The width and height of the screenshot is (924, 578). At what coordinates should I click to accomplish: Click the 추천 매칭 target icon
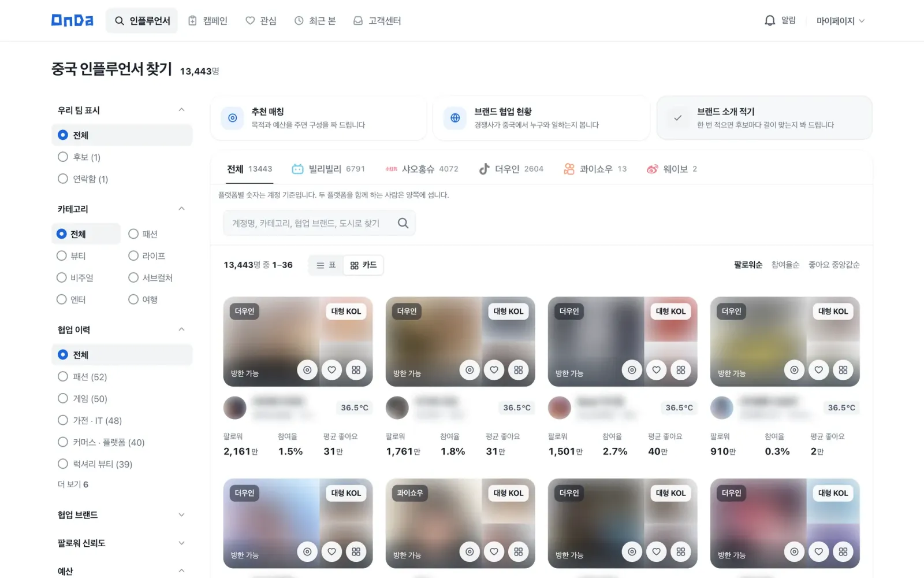coord(232,118)
